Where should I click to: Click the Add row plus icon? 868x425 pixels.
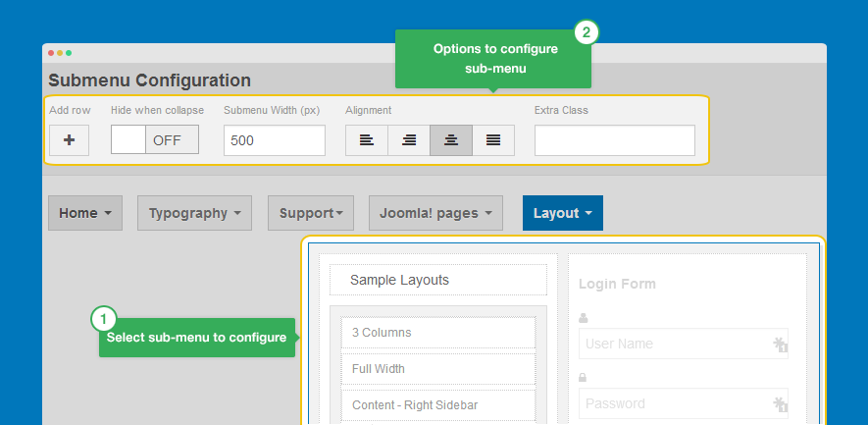(69, 140)
